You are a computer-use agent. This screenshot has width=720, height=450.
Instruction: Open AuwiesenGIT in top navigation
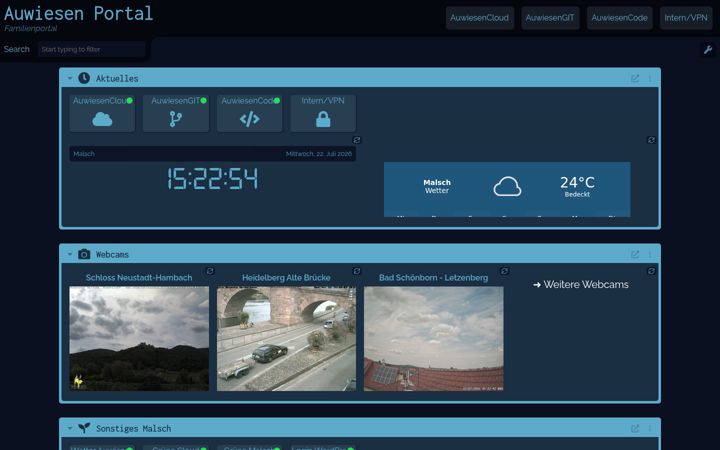click(x=550, y=18)
